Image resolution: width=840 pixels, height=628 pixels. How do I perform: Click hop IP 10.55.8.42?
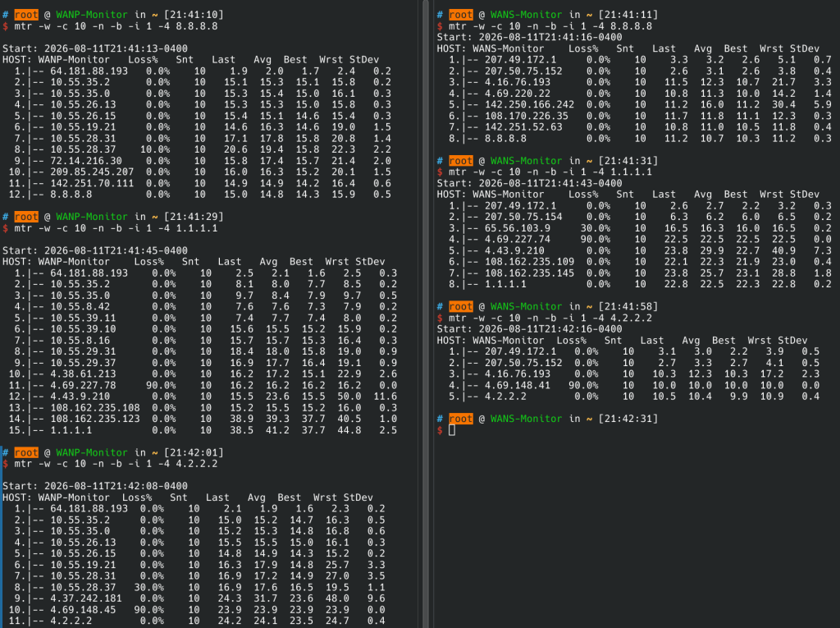point(80,307)
